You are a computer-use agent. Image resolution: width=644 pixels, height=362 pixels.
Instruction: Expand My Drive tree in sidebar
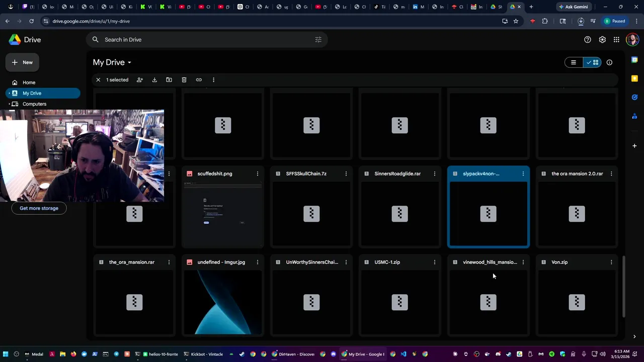pyautogui.click(x=9, y=93)
